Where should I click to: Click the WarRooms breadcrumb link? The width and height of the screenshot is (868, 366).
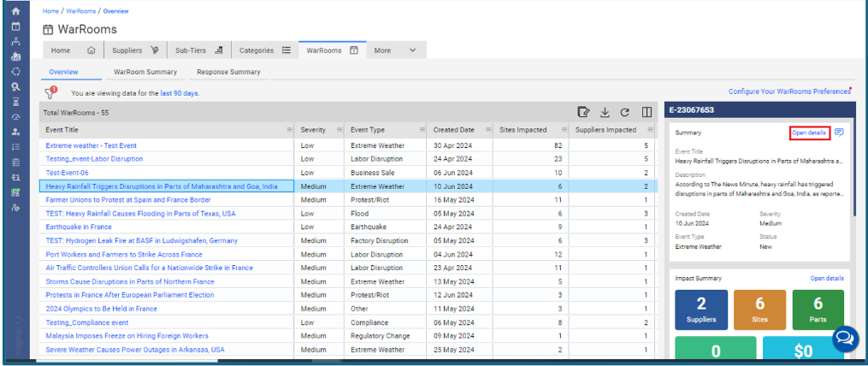coord(81,11)
